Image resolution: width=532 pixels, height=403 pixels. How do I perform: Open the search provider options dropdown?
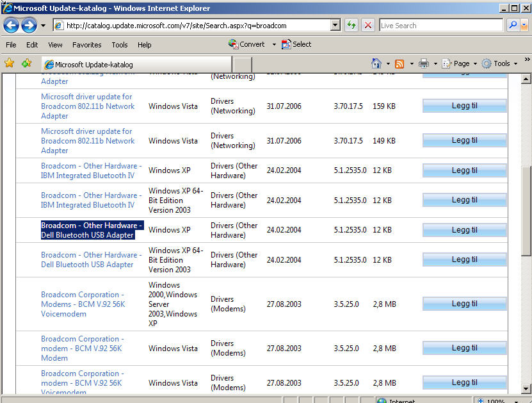click(x=524, y=26)
